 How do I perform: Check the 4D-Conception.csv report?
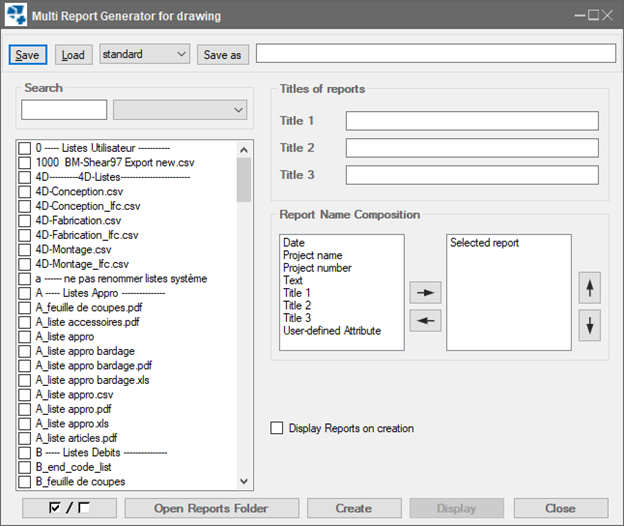[x=26, y=191]
